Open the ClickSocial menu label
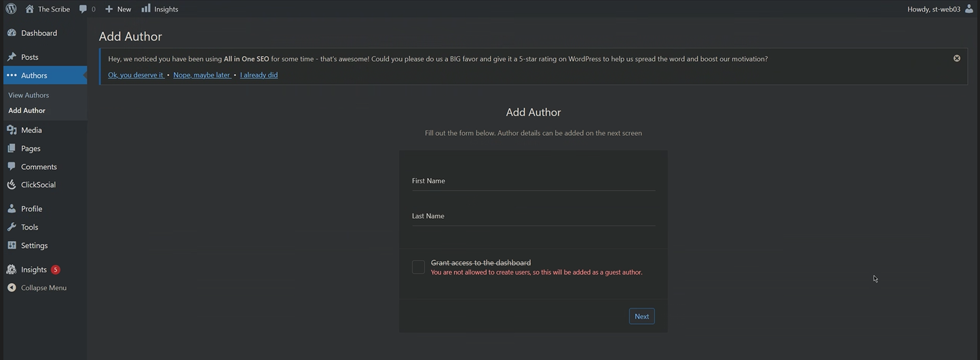This screenshot has width=980, height=360. click(x=38, y=185)
